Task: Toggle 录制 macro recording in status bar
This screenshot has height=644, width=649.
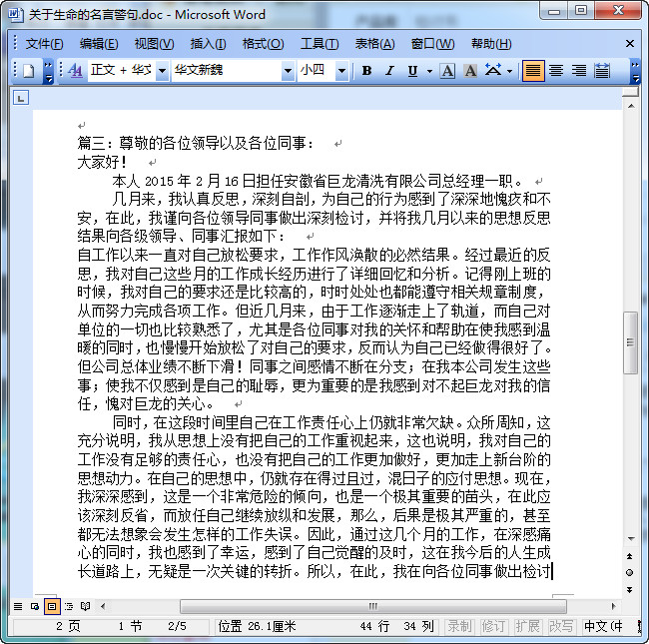Action: coord(459,626)
